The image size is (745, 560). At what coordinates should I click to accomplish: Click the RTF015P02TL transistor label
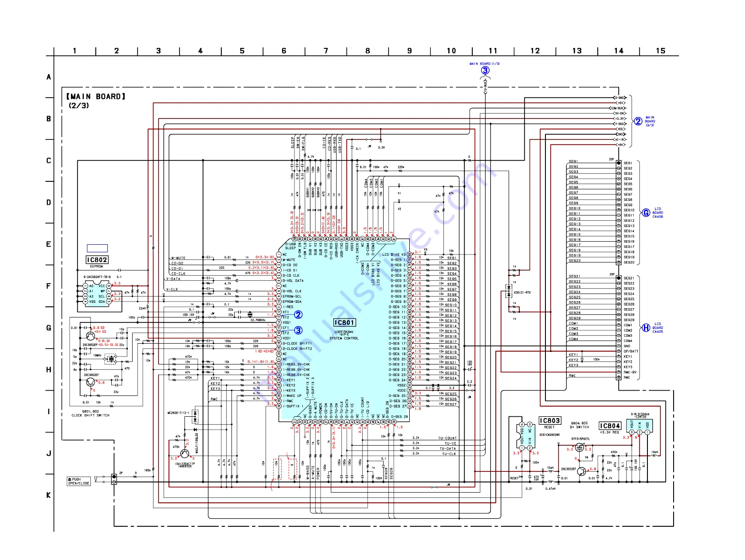580,439
